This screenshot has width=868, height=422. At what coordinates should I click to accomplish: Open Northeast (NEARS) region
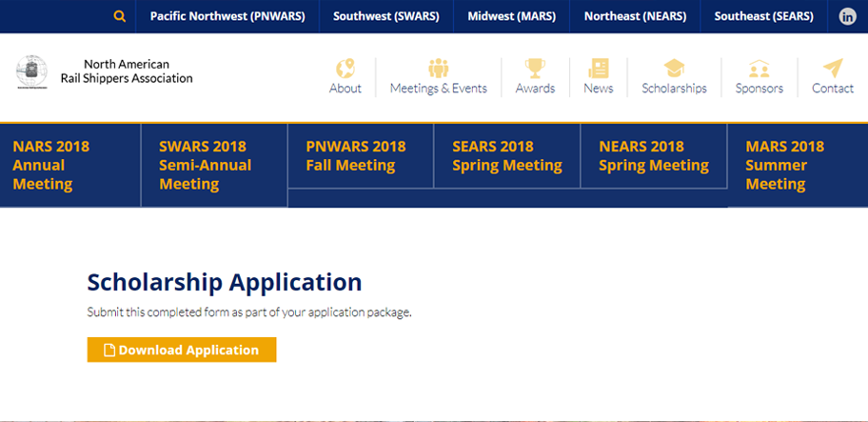635,16
